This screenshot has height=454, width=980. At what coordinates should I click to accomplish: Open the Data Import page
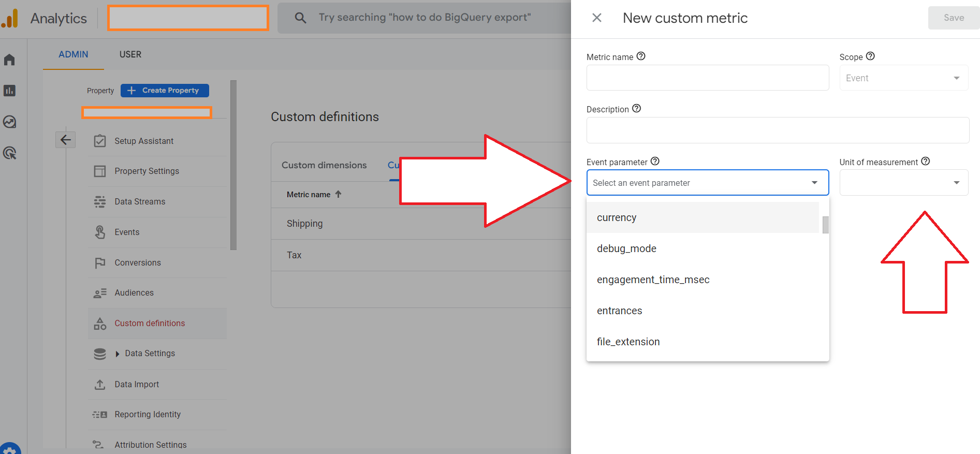point(137,384)
